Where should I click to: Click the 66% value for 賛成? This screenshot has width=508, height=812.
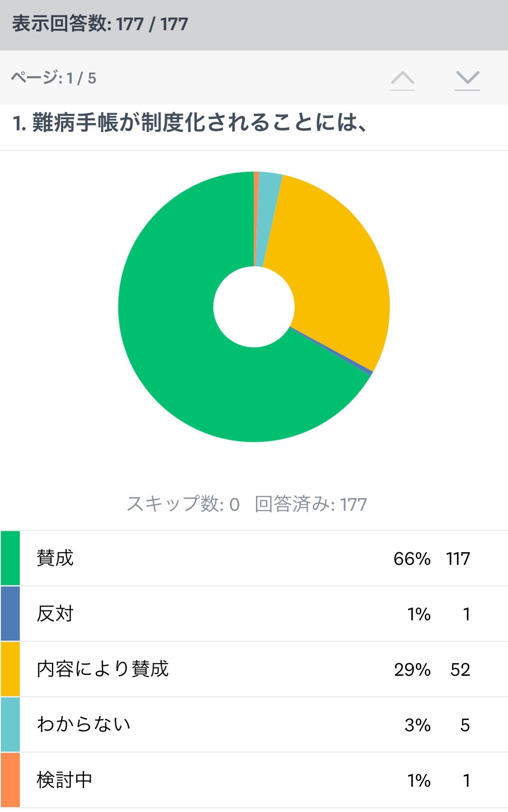point(412,558)
